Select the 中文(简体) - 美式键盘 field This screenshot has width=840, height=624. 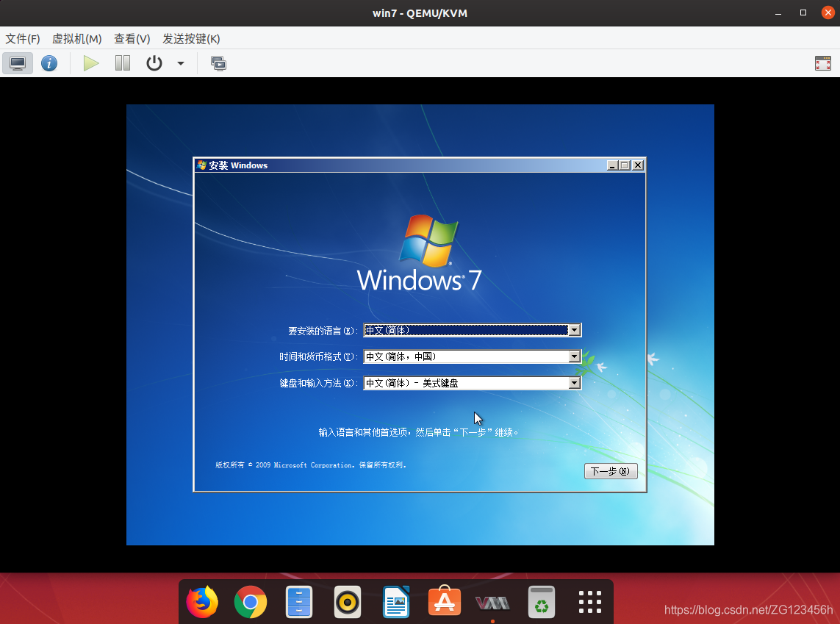(472, 383)
